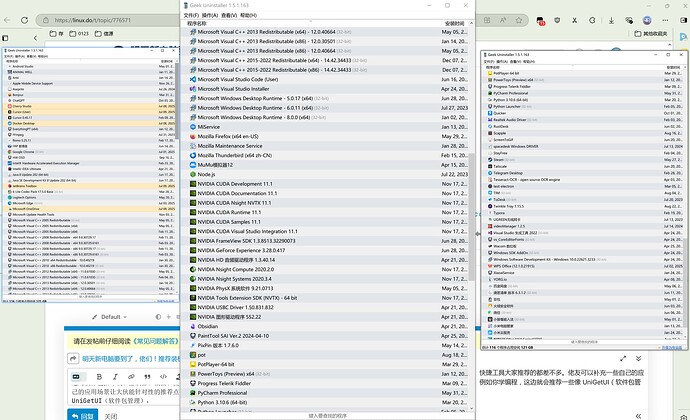
Task: Favorite this page with the star icon
Action: [x=519, y=20]
